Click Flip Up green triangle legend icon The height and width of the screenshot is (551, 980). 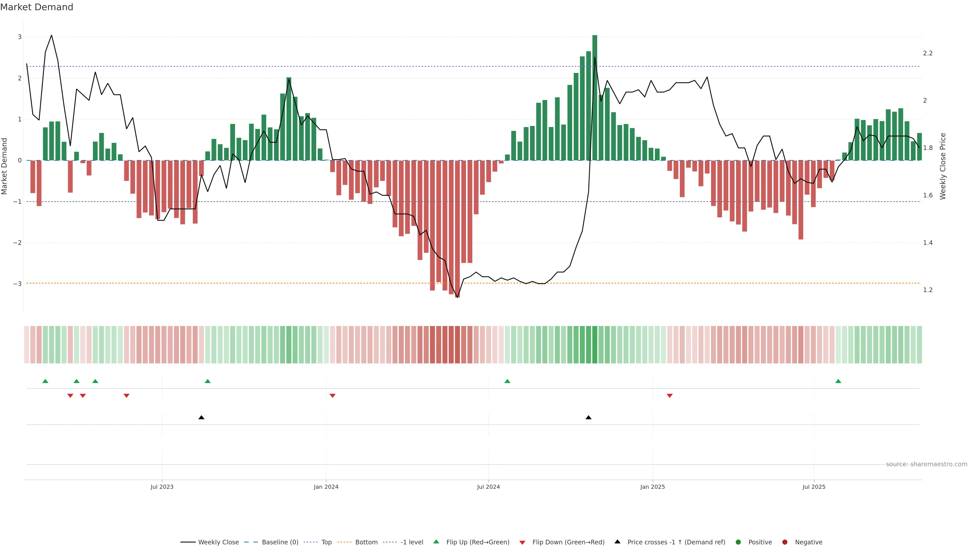pos(436,542)
